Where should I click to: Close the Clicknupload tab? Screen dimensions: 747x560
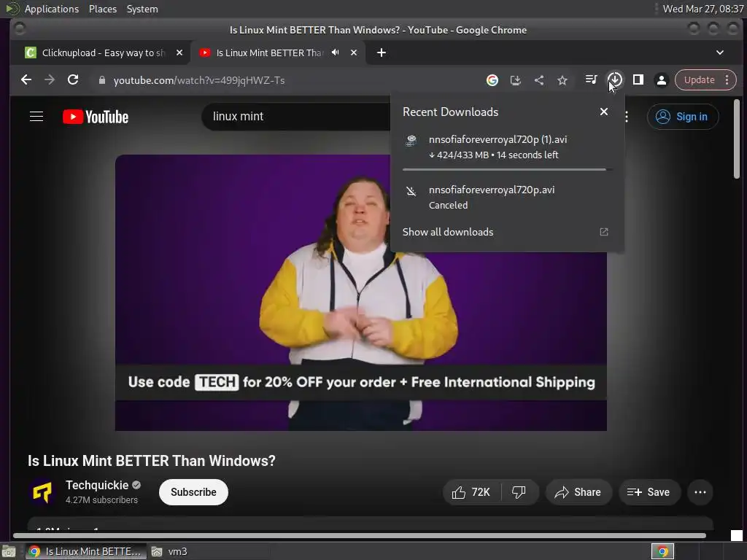[179, 52]
